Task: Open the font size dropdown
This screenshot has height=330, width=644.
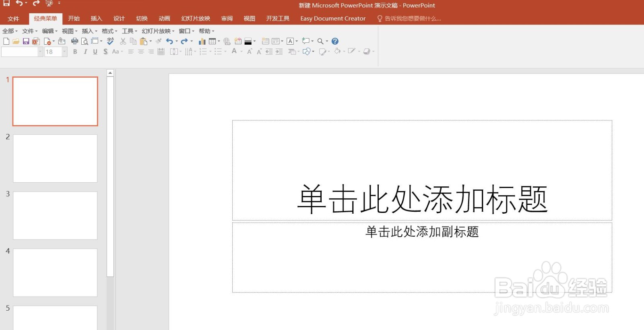Action: pyautogui.click(x=64, y=52)
